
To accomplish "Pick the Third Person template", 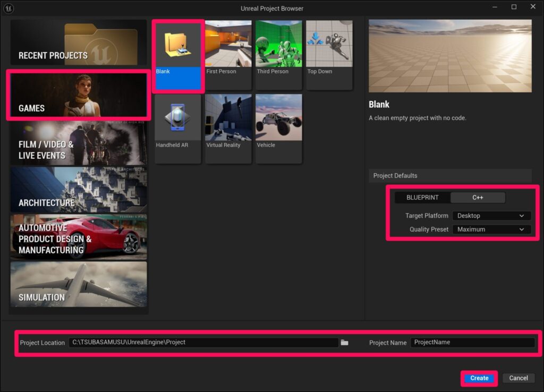I will pyautogui.click(x=278, y=55).
